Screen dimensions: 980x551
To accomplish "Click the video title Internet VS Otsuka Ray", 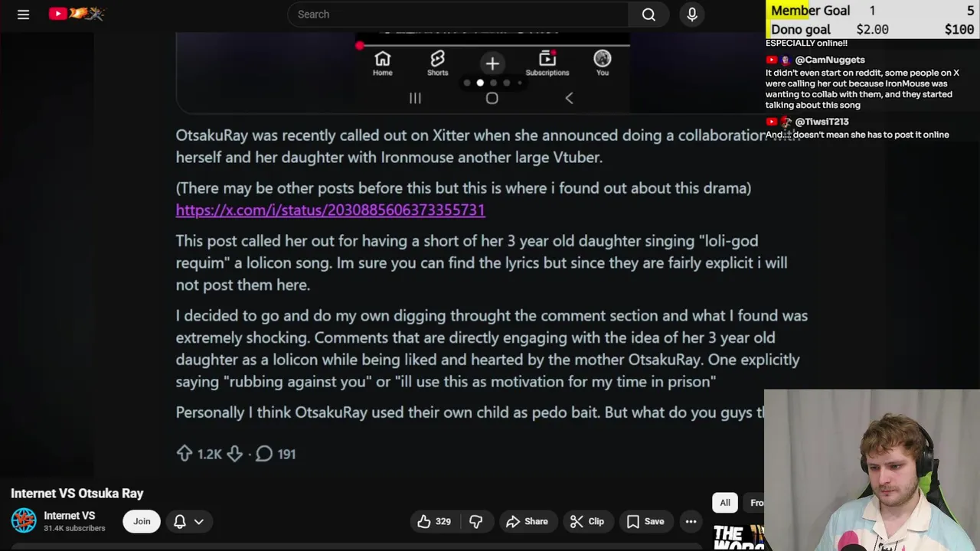I will (77, 494).
